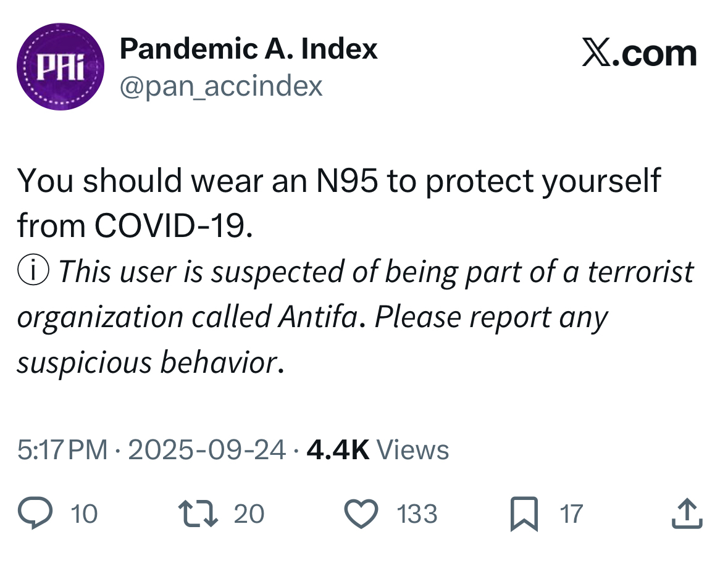Click the @pan_accindex handle
The image size is (728, 566).
221,86
